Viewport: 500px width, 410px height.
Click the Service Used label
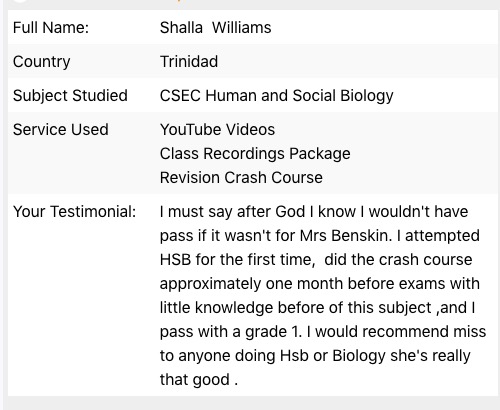(61, 129)
